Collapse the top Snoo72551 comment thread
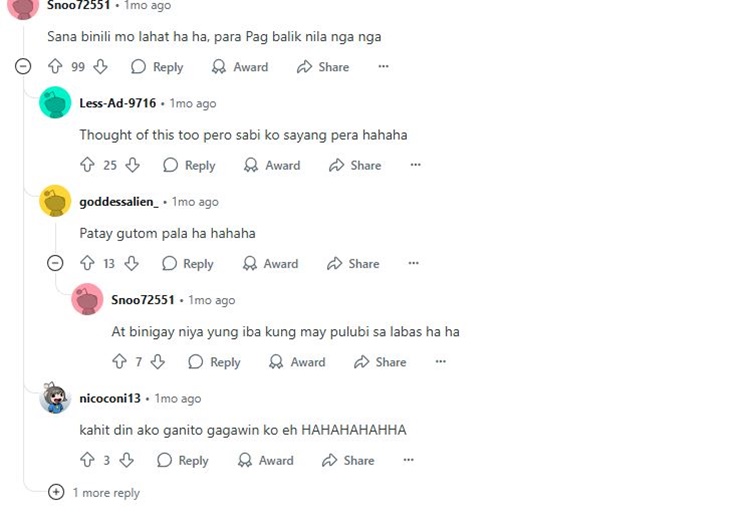This screenshot has width=750, height=526. (x=23, y=66)
